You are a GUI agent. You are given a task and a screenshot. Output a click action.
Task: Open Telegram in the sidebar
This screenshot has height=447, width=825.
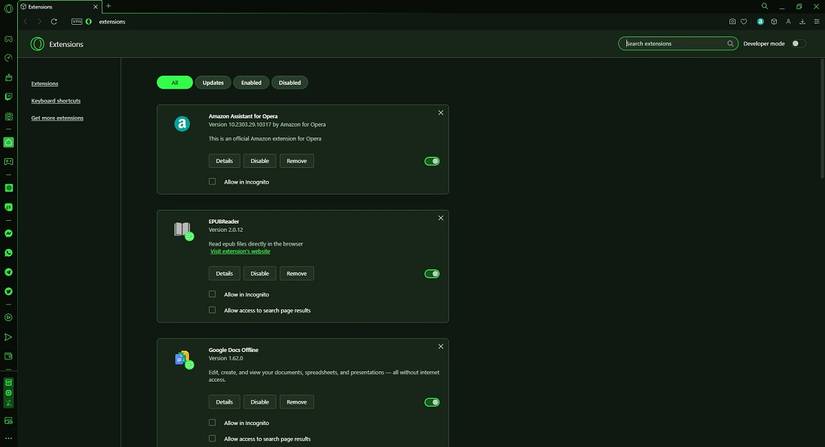tap(8, 272)
